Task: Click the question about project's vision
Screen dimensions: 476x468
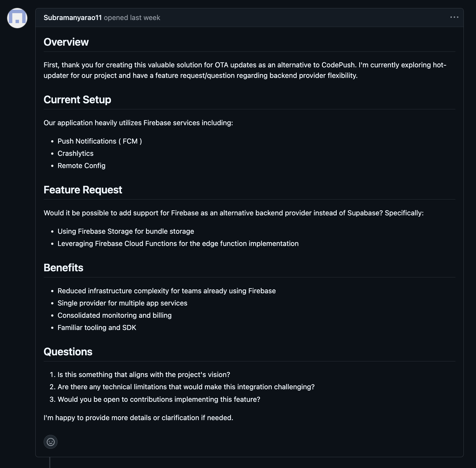Action: (x=144, y=375)
